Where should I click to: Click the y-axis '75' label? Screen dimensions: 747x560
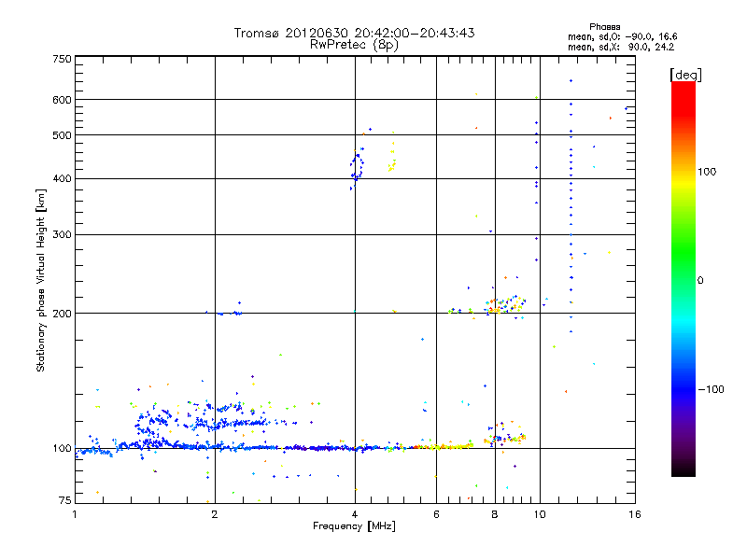tap(65, 500)
